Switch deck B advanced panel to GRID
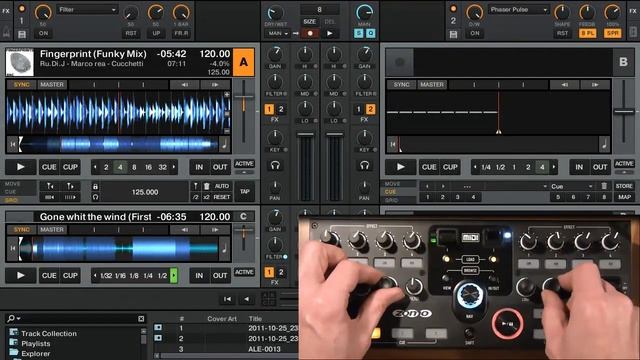The width and height of the screenshot is (640, 360). [391, 200]
